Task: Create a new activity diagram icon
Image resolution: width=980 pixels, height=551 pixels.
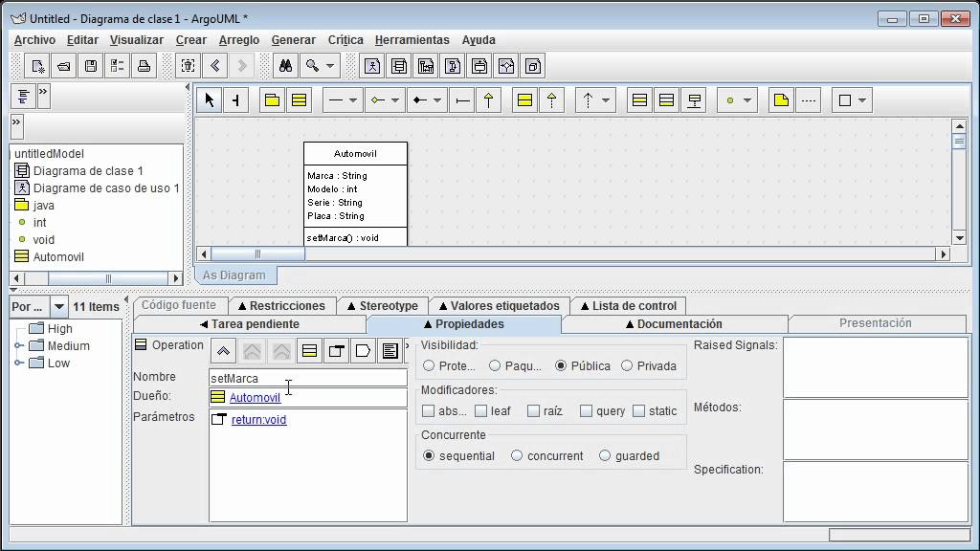Action: click(x=506, y=66)
